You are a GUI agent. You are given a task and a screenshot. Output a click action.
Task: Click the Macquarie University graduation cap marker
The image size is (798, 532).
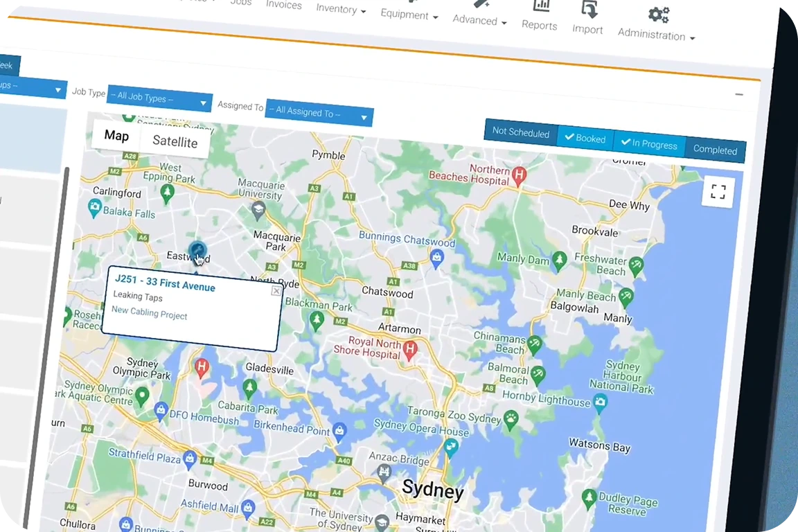(258, 210)
